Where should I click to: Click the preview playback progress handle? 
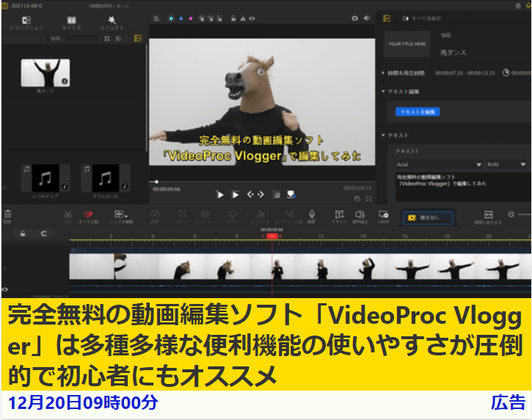point(156,181)
